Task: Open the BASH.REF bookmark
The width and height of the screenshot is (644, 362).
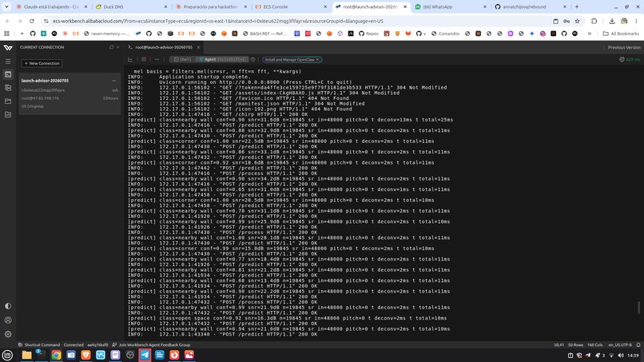Action: tap(264, 34)
